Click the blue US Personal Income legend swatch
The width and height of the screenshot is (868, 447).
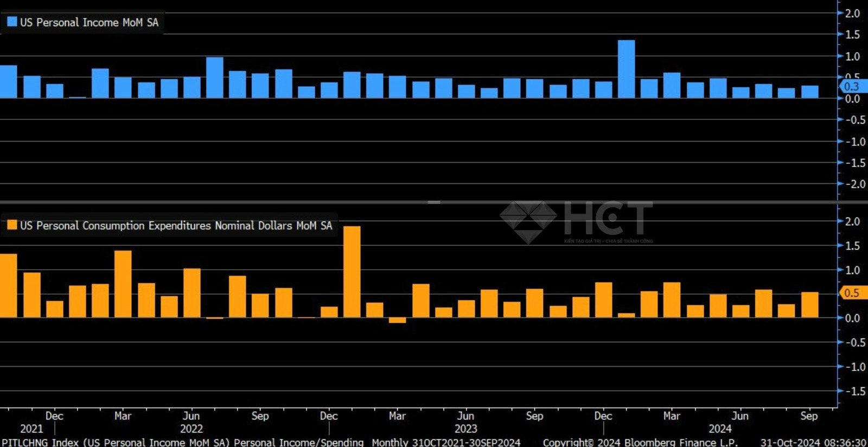[x=11, y=22]
